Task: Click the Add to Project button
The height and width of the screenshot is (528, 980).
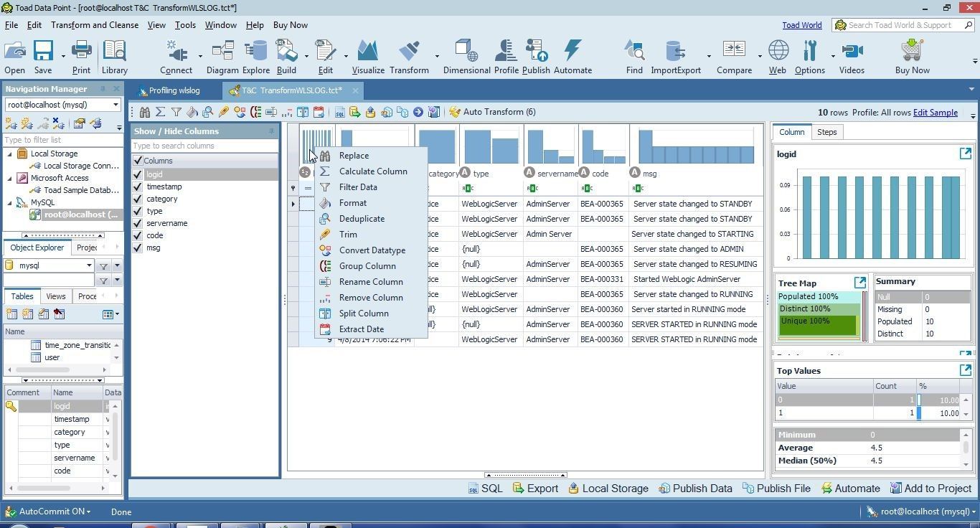Action: [930, 489]
